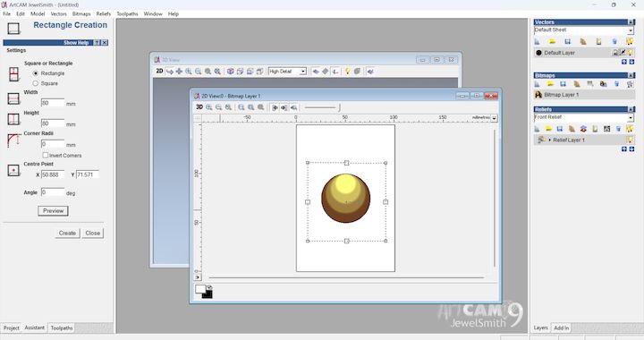Switch to 2D view from 3D View toolbar
The height and width of the screenshot is (340, 644).
pos(159,71)
